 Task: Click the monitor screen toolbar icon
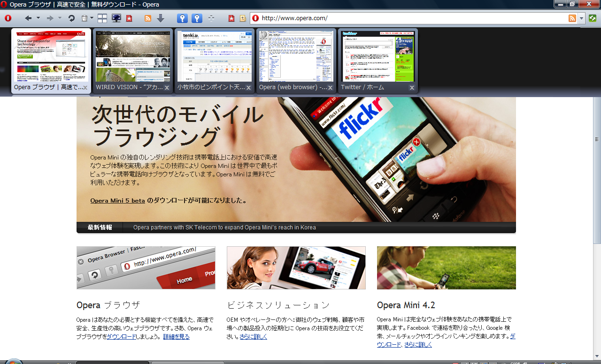(x=116, y=18)
